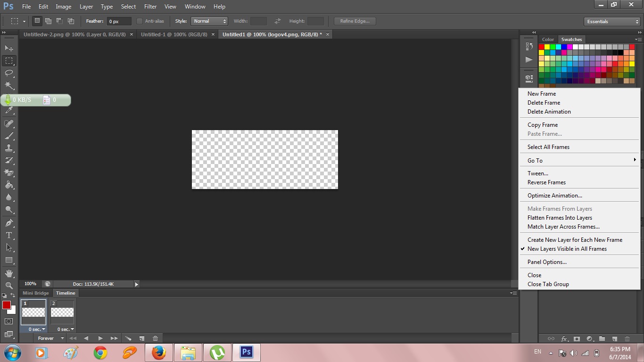Viewport: 644px width, 362px height.
Task: Choose Subtract from selection mode
Action: [x=60, y=21]
